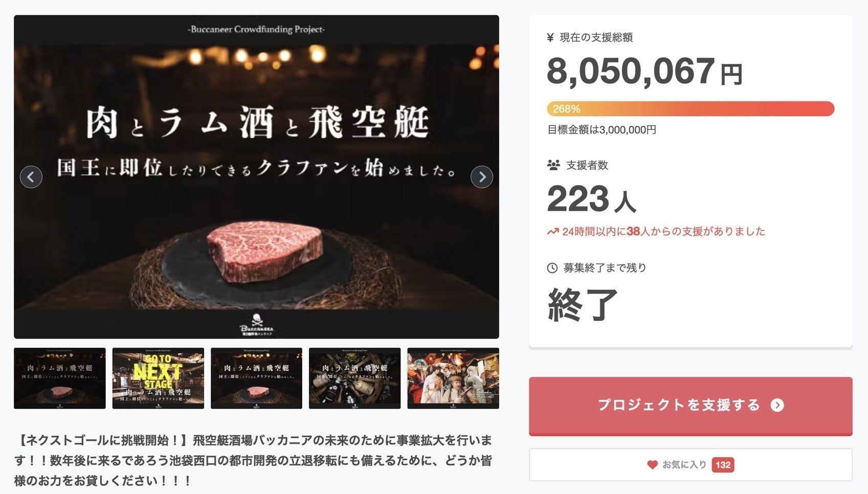The height and width of the screenshot is (494, 868).
Task: Click the 132 favorites count badge
Action: click(x=723, y=465)
